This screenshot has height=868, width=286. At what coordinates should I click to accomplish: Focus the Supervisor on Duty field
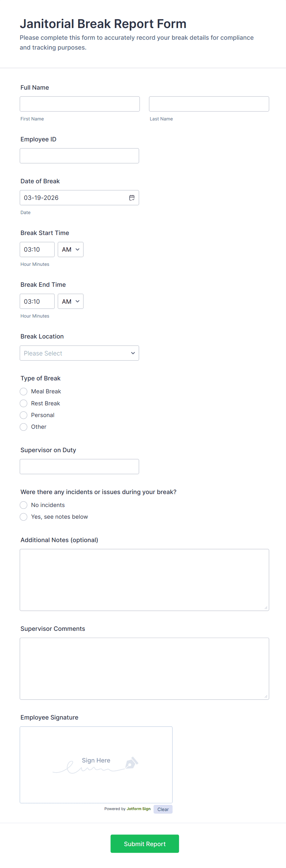tap(79, 466)
